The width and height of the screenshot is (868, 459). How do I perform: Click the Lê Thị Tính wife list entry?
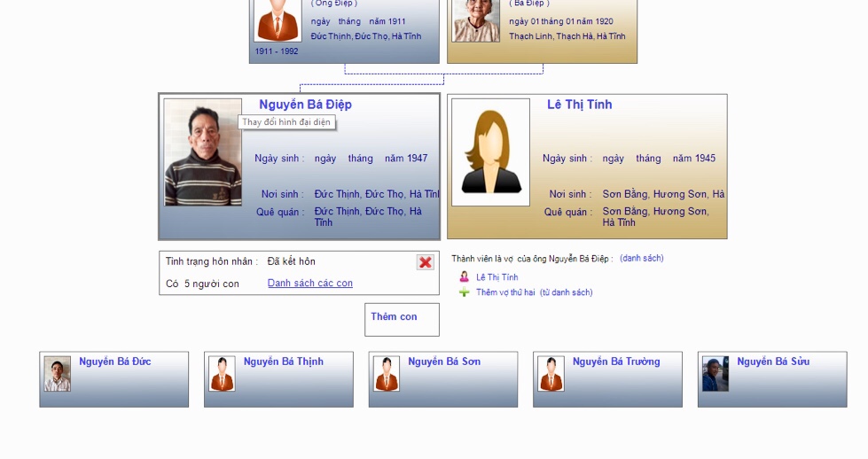(497, 277)
